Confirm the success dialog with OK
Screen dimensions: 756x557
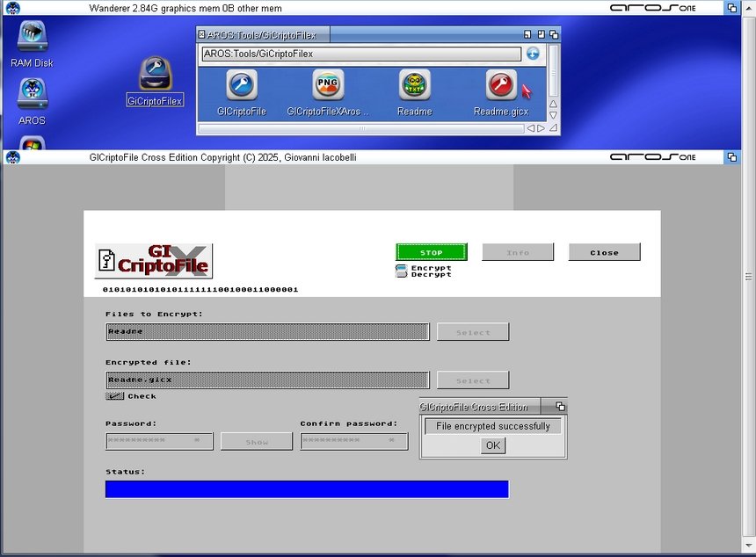(493, 445)
